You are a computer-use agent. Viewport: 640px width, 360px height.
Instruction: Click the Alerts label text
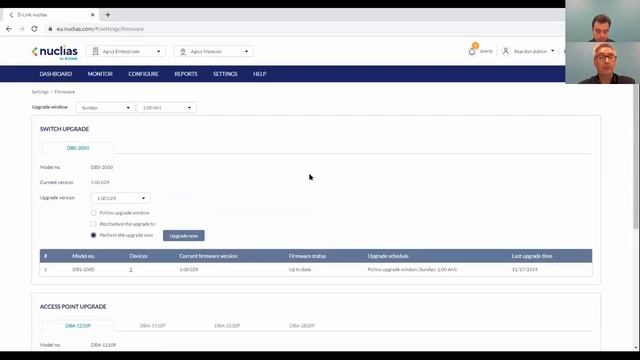coord(486,51)
